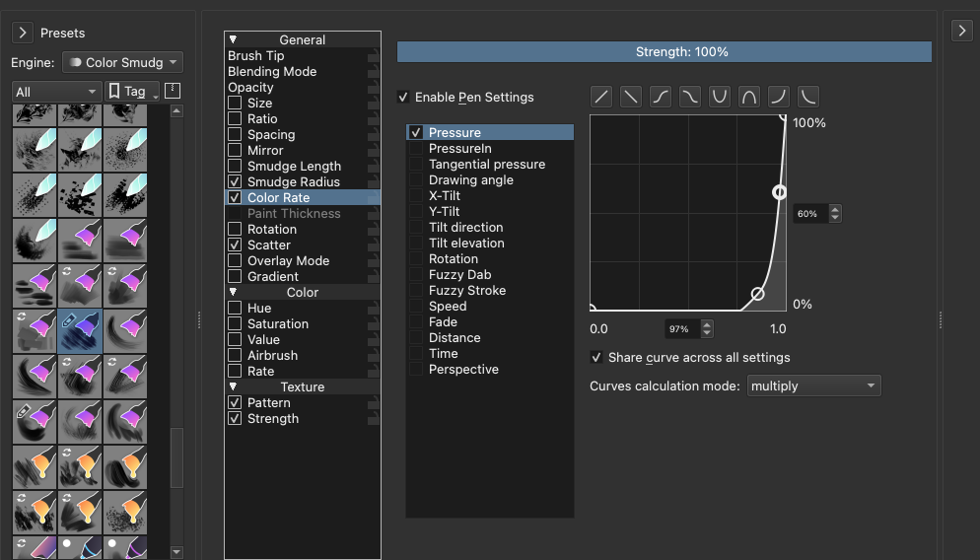Choose the S-shaped curve preset
980x560 pixels.
coord(661,97)
